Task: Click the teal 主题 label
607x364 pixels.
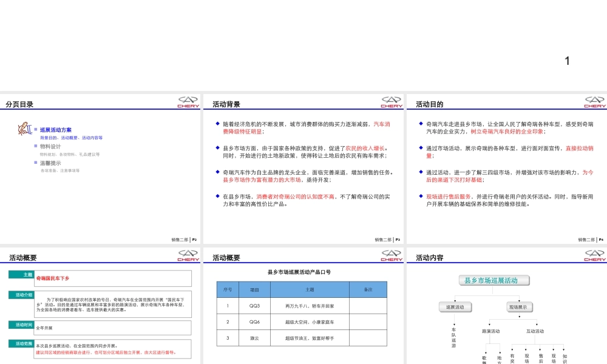Action: click(21, 275)
